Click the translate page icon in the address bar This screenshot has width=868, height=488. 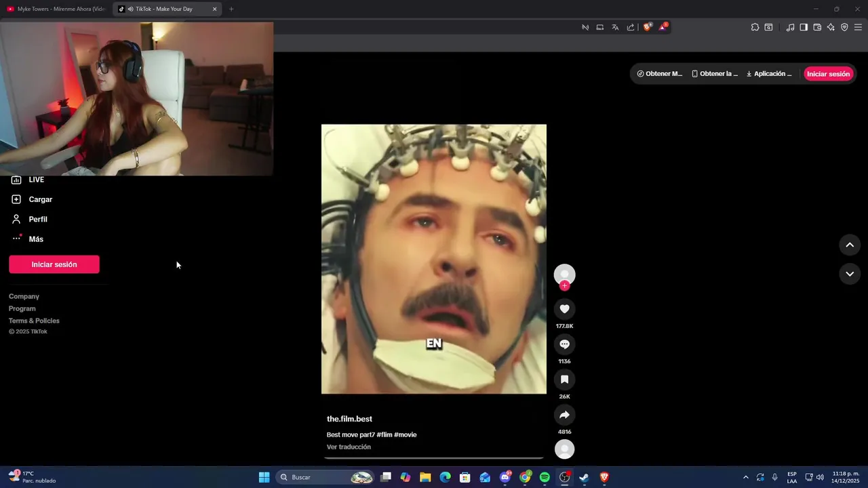[x=615, y=27]
